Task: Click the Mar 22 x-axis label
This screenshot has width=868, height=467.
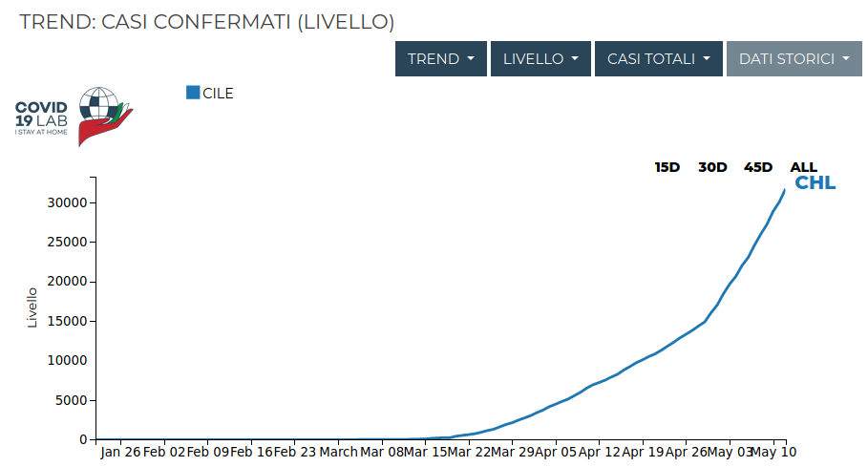Action: (x=468, y=452)
